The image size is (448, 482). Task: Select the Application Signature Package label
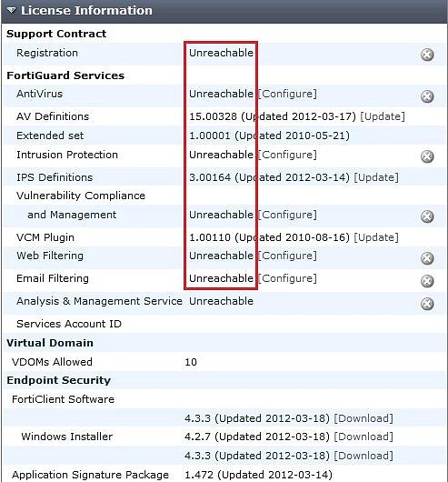point(90,475)
